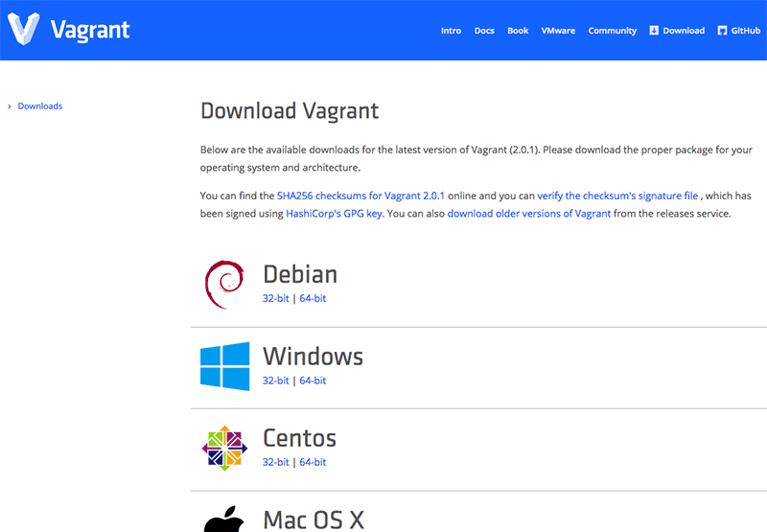
Task: Click the Vagrant wordmark in header
Action: coord(90,31)
